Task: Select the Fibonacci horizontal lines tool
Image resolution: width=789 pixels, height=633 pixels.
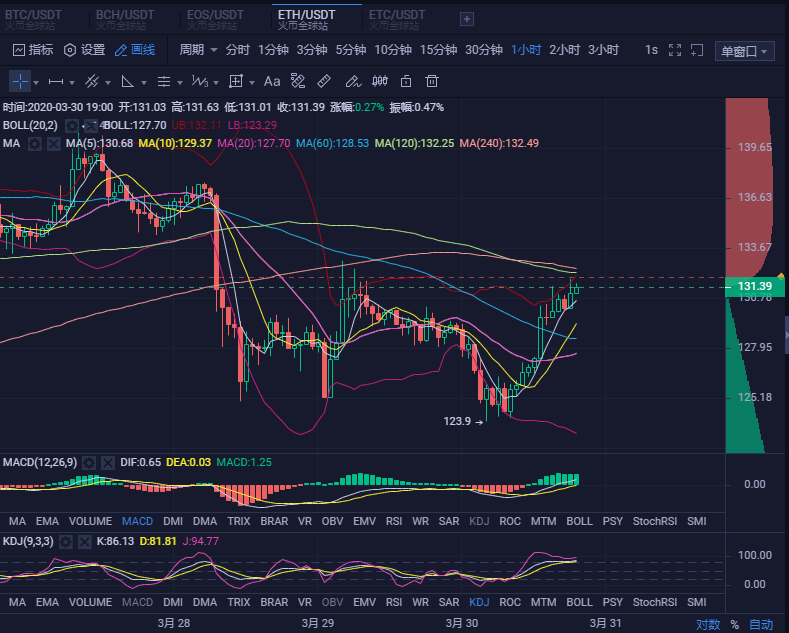Action: [x=164, y=82]
